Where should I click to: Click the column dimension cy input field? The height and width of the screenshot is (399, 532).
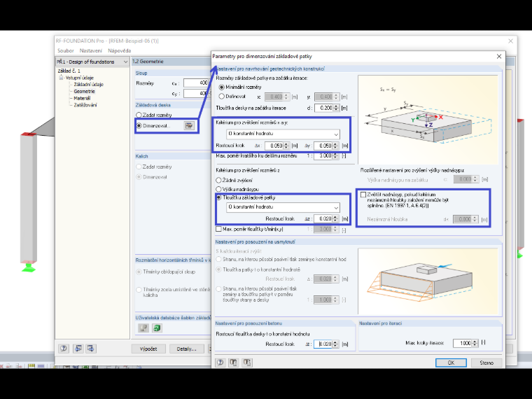point(196,93)
